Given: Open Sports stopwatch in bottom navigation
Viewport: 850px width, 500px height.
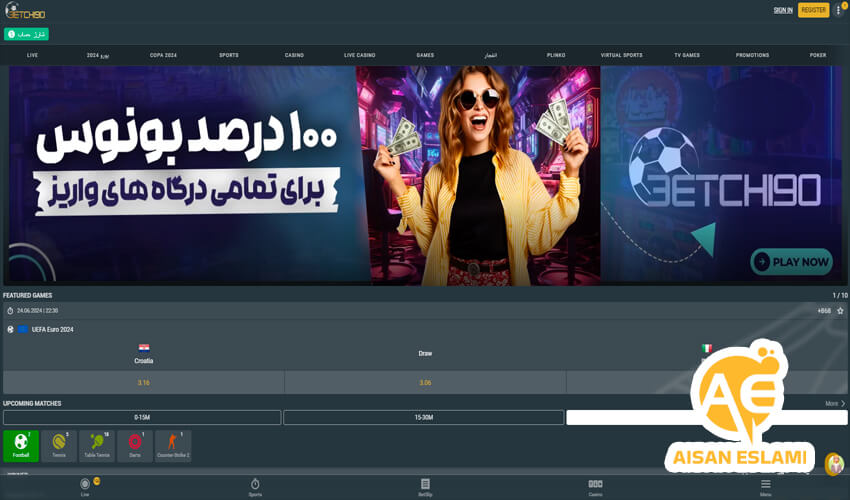Looking at the screenshot, I should click(255, 486).
